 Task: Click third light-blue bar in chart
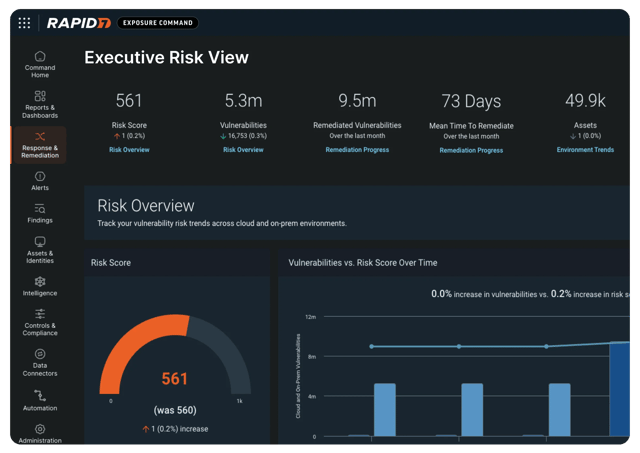[x=560, y=410]
